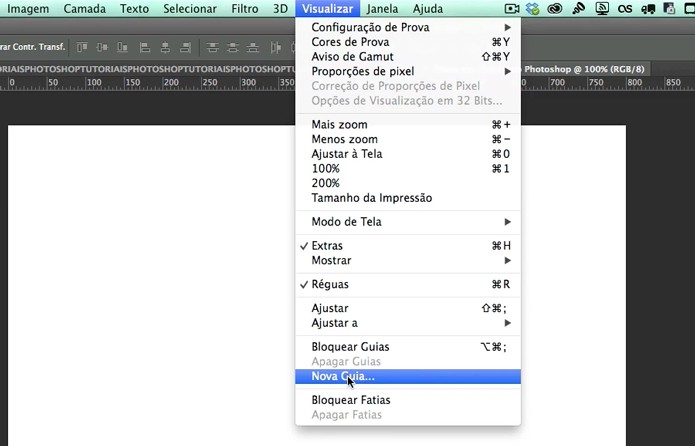Click the Align right edges icon
The image size is (695, 446).
[x=185, y=47]
